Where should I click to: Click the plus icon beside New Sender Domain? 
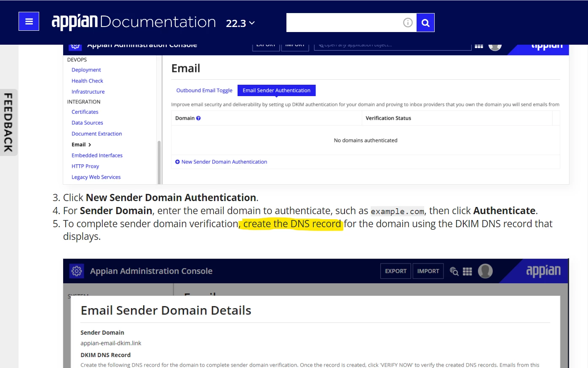(x=177, y=162)
